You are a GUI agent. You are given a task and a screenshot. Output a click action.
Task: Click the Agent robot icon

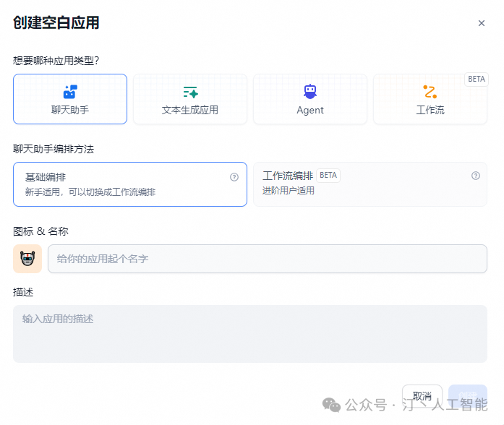click(310, 92)
